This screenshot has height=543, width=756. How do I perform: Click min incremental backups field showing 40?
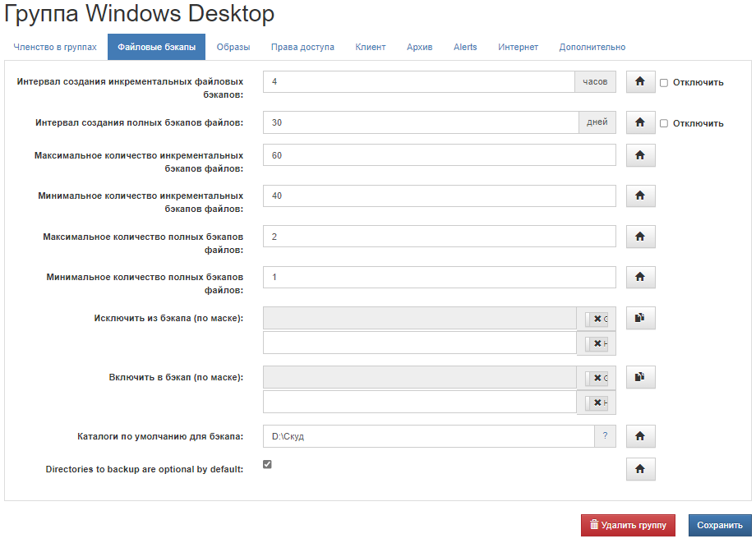click(440, 196)
